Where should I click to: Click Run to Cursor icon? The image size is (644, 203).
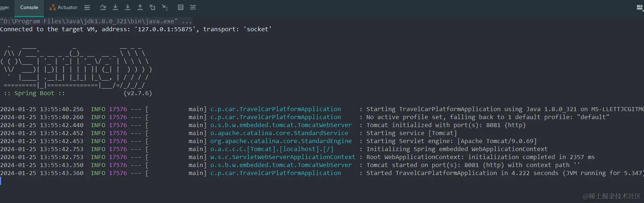(165, 7)
